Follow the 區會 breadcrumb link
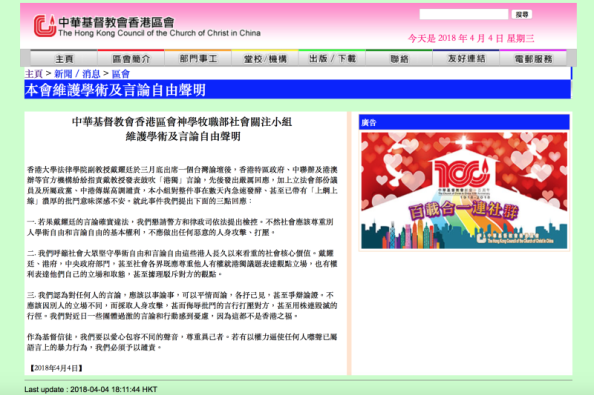Viewport: 594px width, 395px height. pyautogui.click(x=120, y=73)
